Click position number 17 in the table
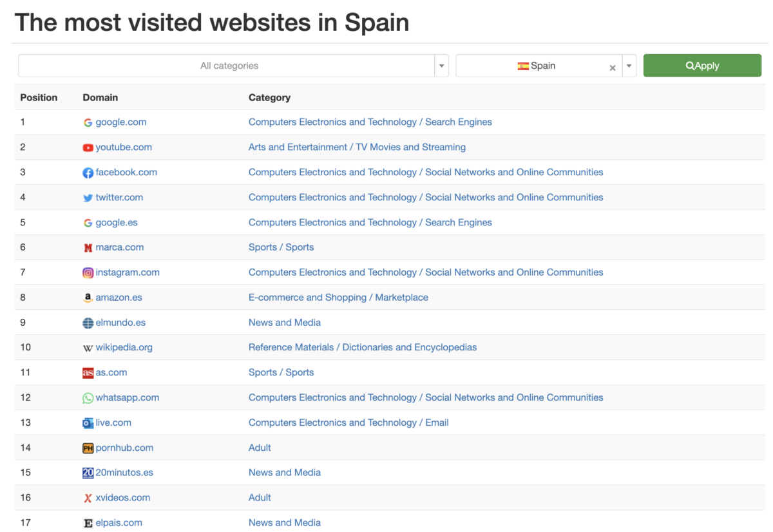773x532 pixels. [26, 523]
